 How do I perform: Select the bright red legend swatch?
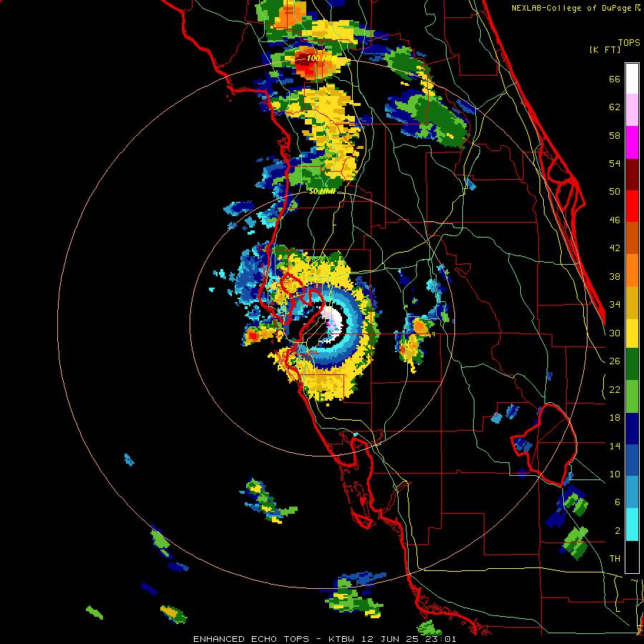(632, 206)
